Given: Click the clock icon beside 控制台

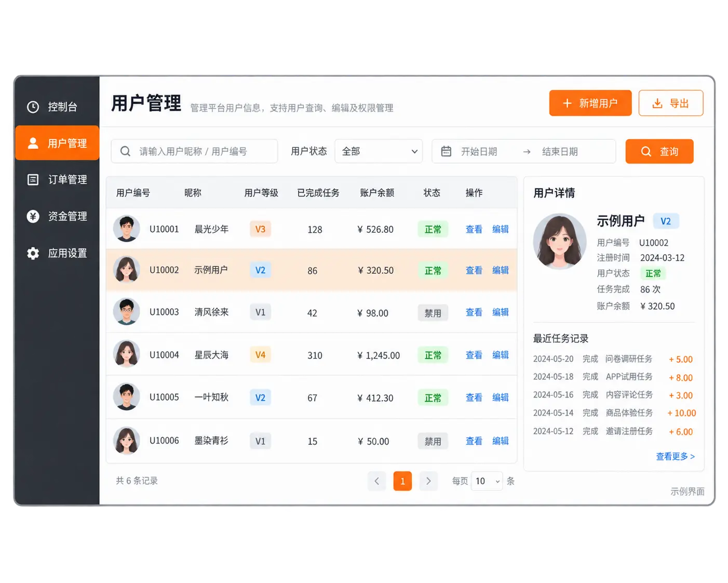Looking at the screenshot, I should coord(33,107).
